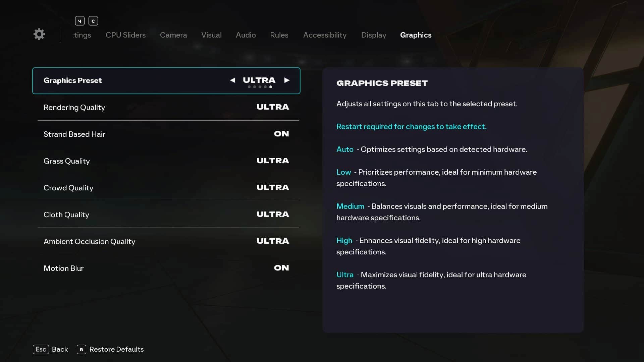
Task: Click the Esc key icon
Action: click(x=41, y=349)
